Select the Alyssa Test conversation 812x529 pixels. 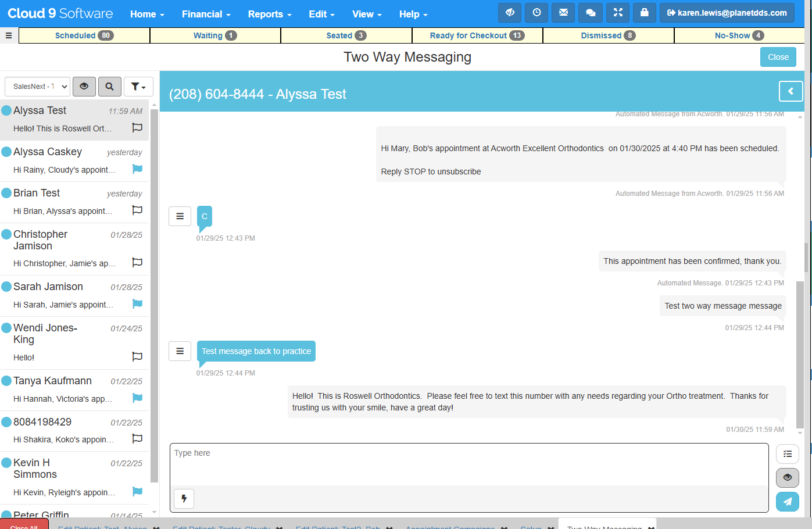74,120
